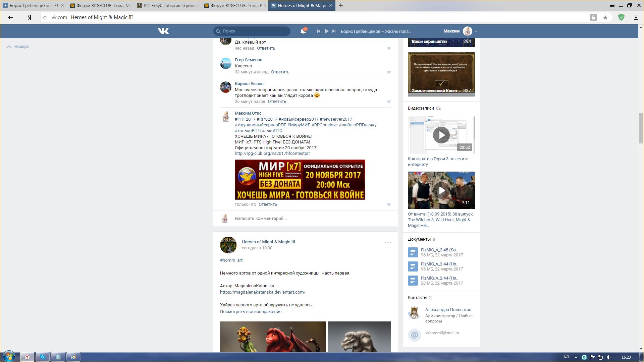Open browser downloads arrow icon
The height and width of the screenshot is (362, 644).
pos(636,17)
